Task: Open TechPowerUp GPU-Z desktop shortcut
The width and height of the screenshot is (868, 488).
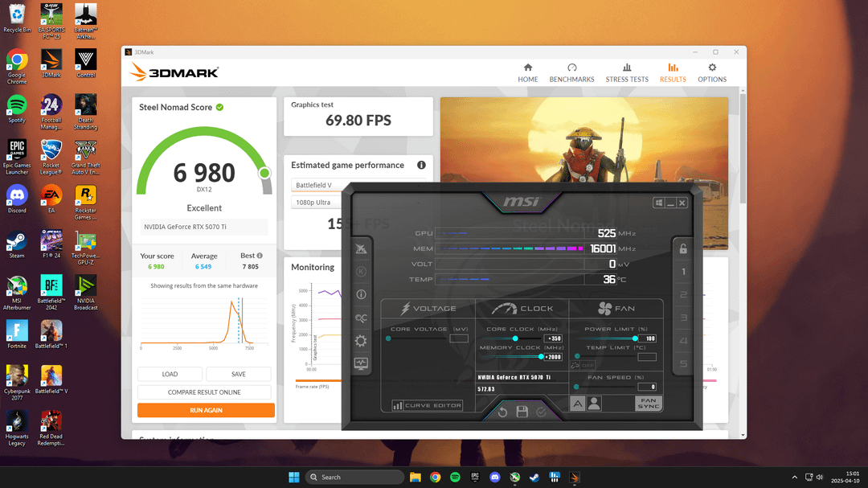Action: (x=85, y=247)
